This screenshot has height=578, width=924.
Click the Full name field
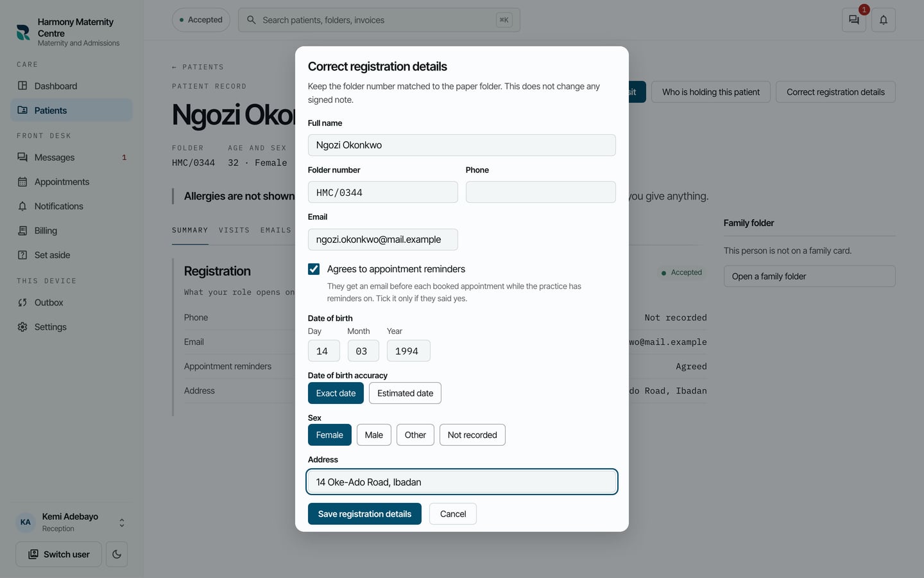coord(462,145)
